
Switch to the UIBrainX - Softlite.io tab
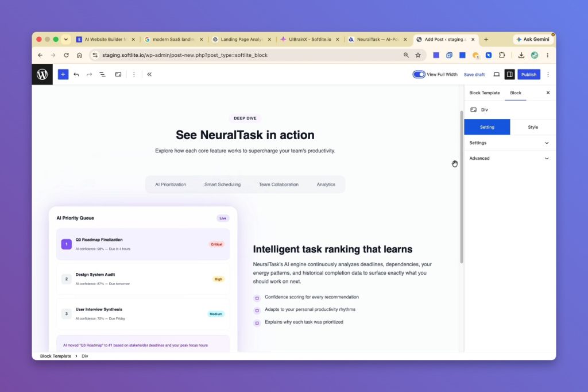(x=310, y=40)
